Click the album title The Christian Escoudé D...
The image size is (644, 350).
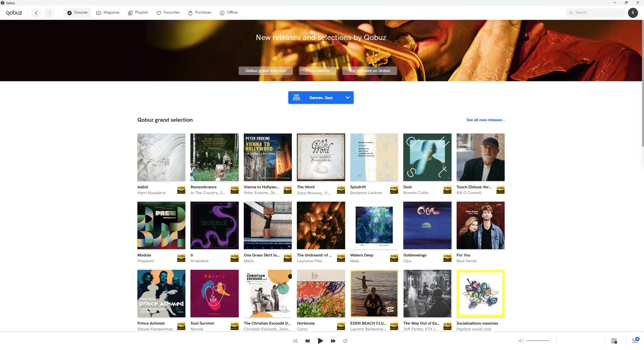(x=267, y=323)
